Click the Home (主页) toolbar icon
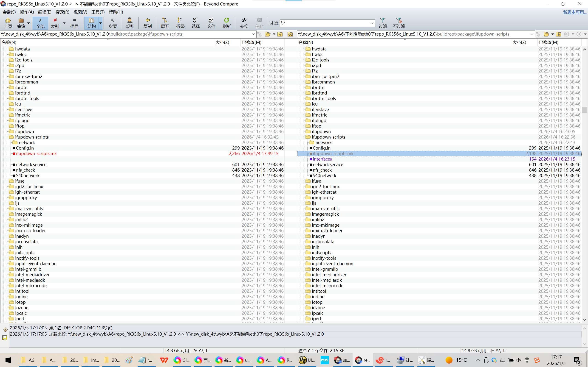 click(8, 23)
